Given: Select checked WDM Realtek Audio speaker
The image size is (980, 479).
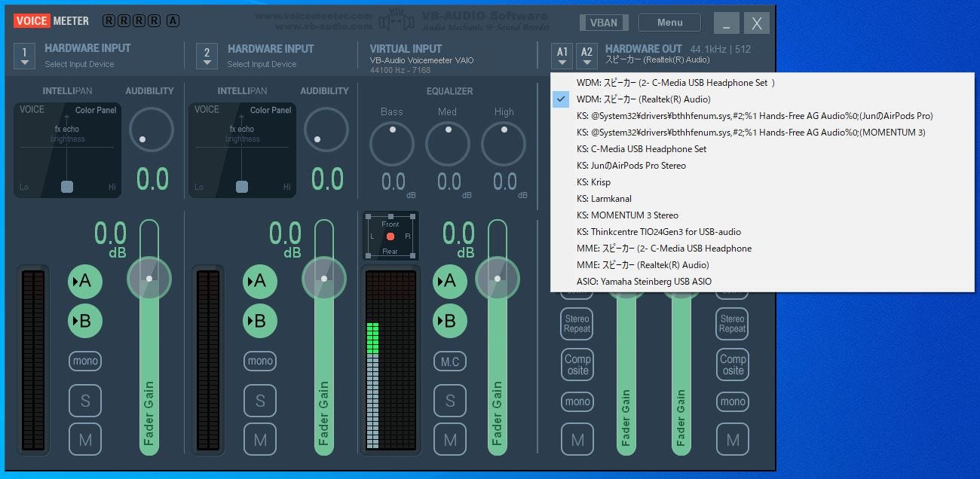Looking at the screenshot, I should pos(762,99).
